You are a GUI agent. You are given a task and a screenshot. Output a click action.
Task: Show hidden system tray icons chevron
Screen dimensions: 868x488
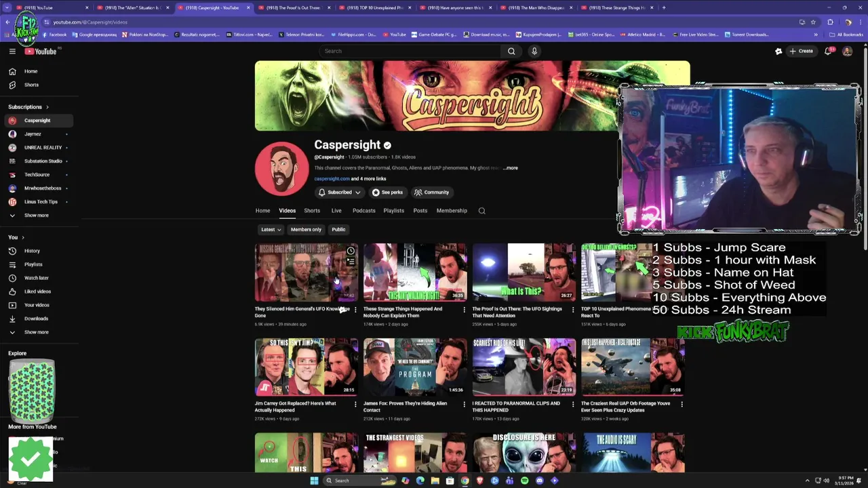tap(807, 481)
